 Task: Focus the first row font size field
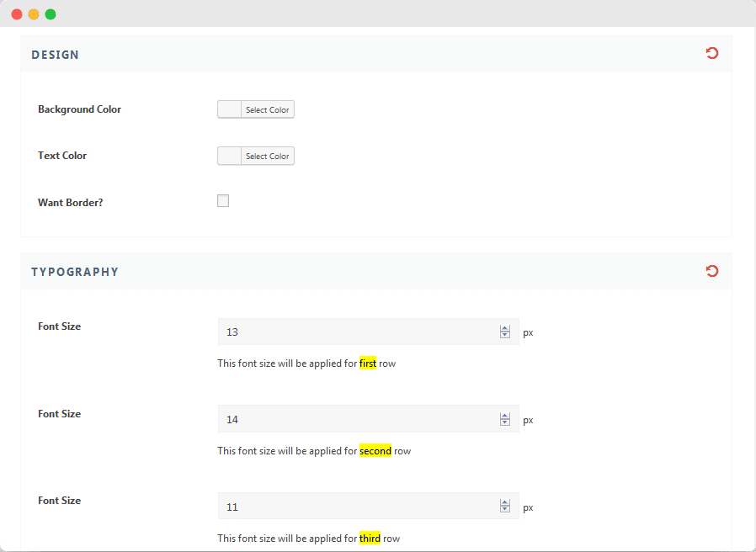(x=369, y=332)
